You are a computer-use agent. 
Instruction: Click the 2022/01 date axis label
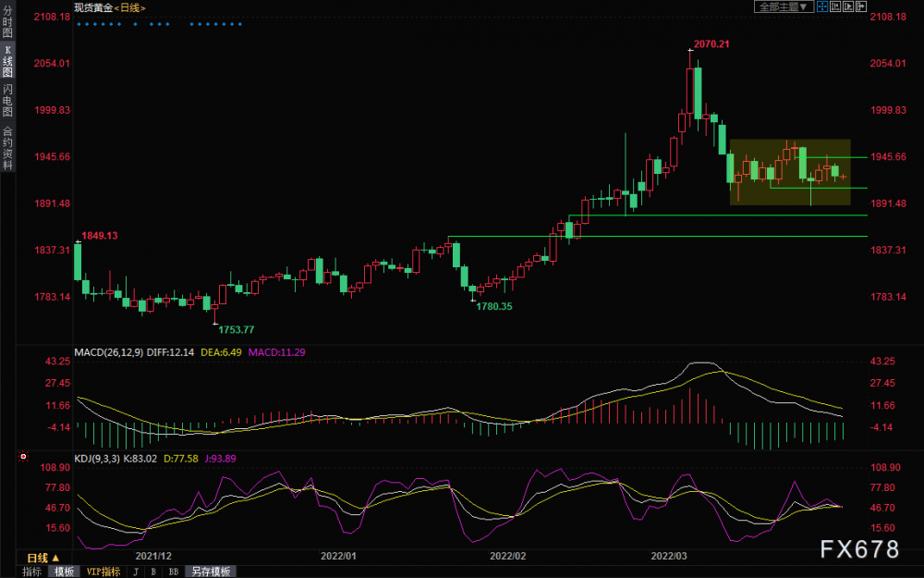(338, 556)
